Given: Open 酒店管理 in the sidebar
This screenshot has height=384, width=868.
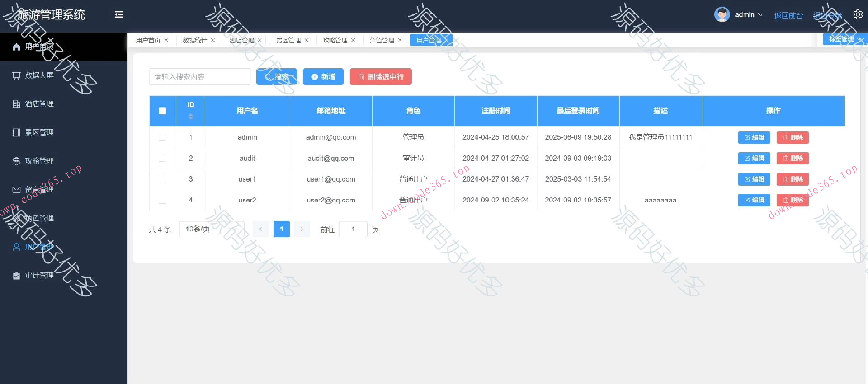Looking at the screenshot, I should pyautogui.click(x=63, y=104).
